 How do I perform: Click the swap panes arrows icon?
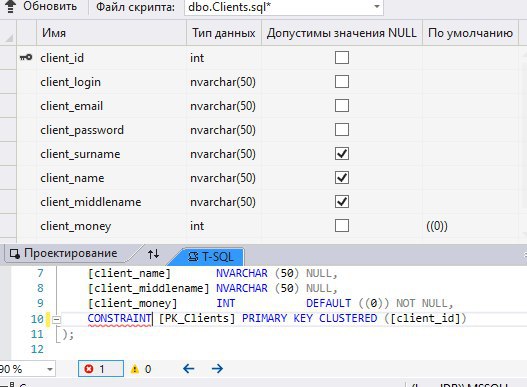tap(154, 254)
